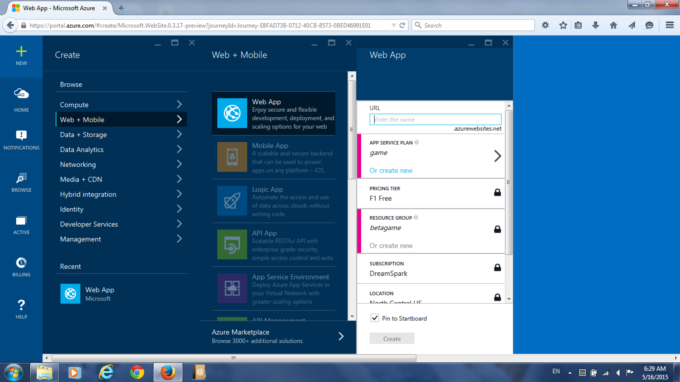Toggle the Pin to Startboard checkbox

(x=374, y=318)
